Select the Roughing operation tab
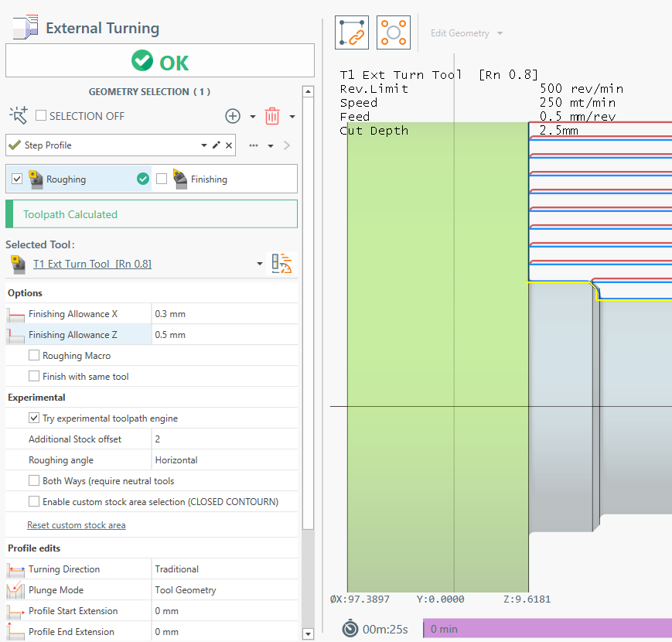The height and width of the screenshot is (642, 672). 67,179
